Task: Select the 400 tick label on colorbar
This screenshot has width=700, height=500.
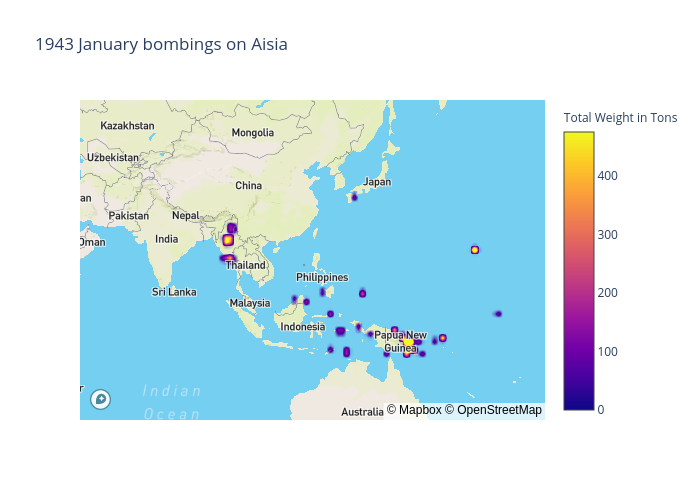Action: (607, 176)
